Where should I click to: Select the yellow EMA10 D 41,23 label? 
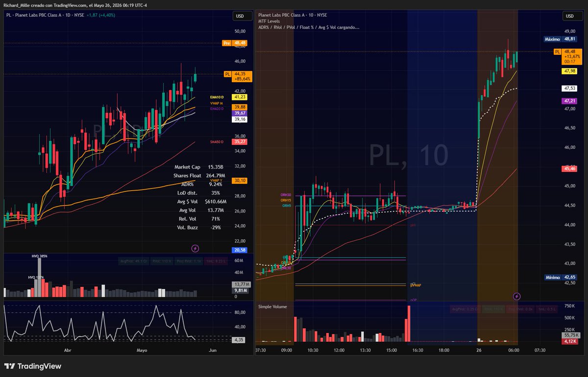point(228,97)
